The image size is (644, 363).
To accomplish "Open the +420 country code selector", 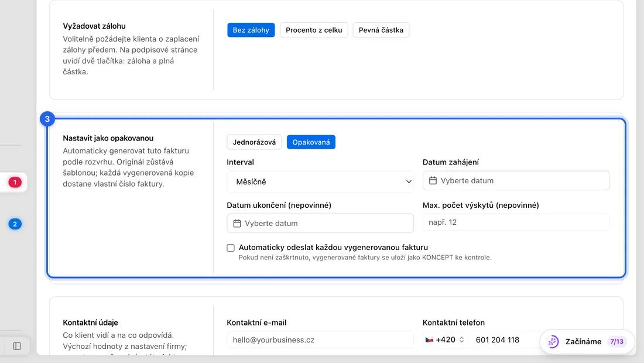I will point(445,340).
